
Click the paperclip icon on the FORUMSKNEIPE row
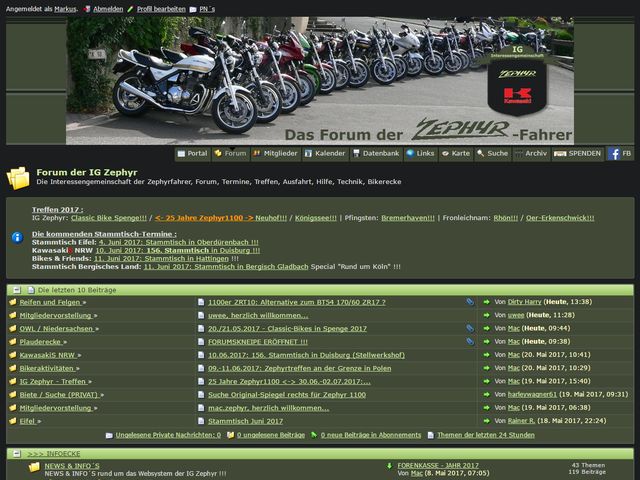[x=470, y=342]
